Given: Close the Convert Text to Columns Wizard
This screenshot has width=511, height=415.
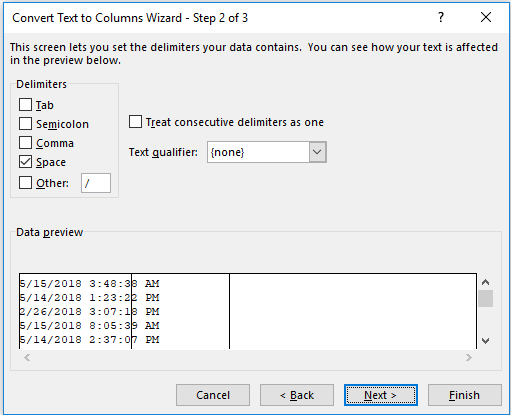Looking at the screenshot, I should pos(486,17).
